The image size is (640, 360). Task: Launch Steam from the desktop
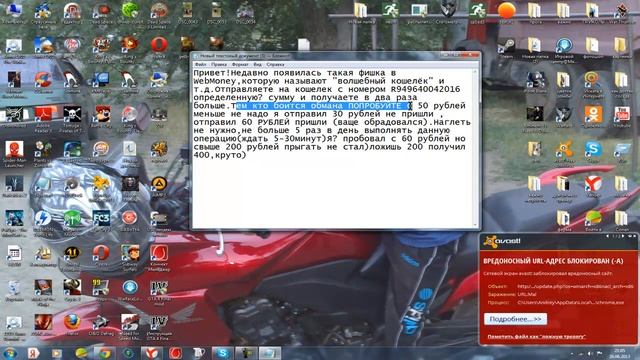tap(506, 46)
